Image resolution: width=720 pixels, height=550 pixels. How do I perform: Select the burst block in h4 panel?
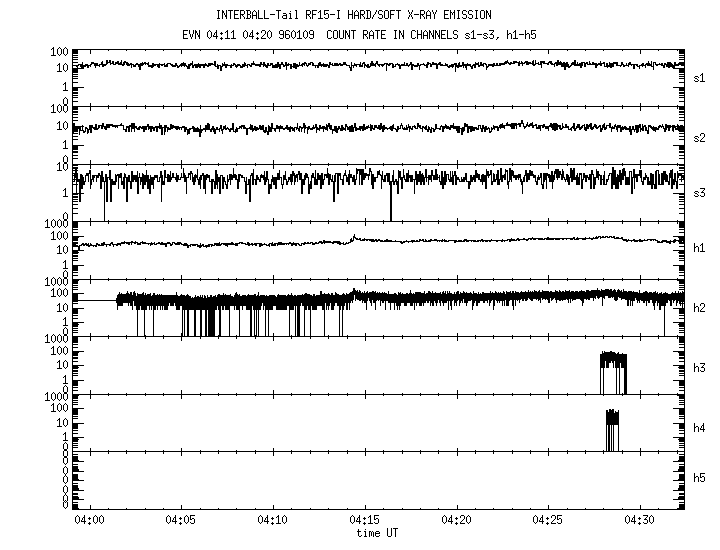coord(612,430)
